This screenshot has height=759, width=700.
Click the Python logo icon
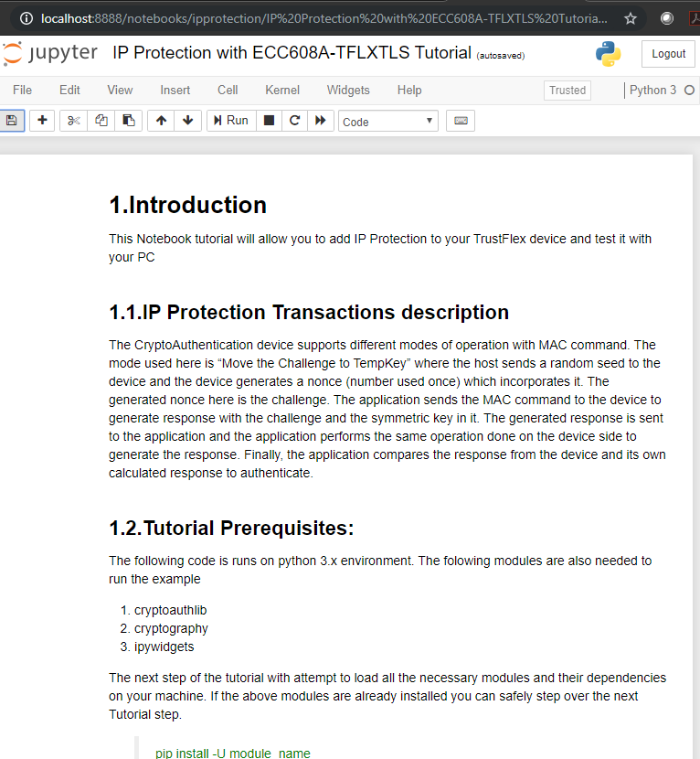(x=608, y=54)
